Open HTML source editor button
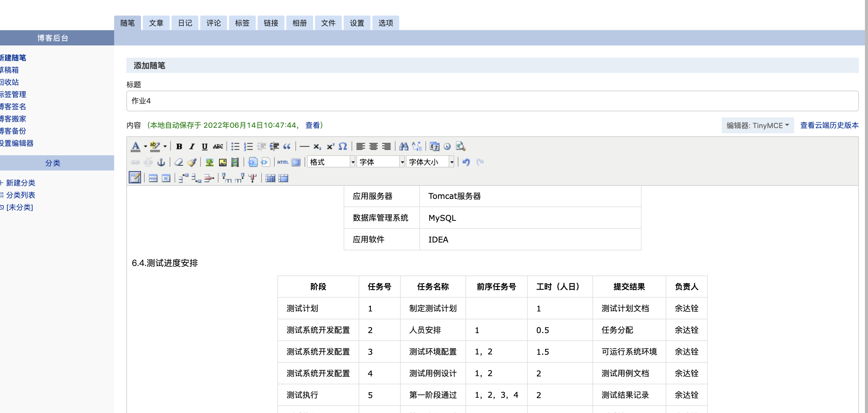 tap(282, 162)
